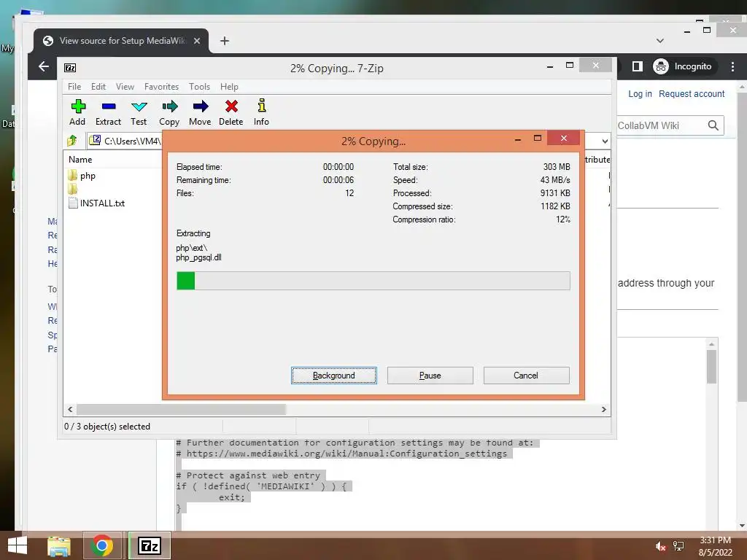Viewport: 747px width, 560px height.
Task: Click the Move toolbar icon
Action: tap(200, 106)
